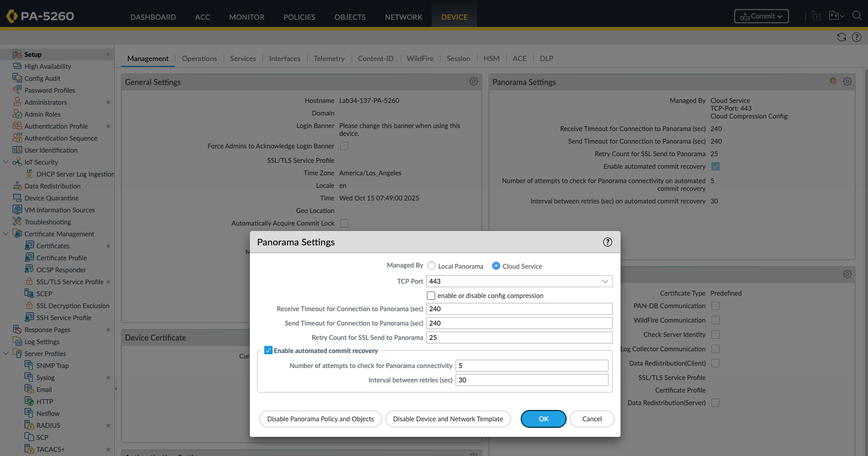This screenshot has height=456, width=868.
Task: Open the Commit dropdown button
Action: [762, 16]
